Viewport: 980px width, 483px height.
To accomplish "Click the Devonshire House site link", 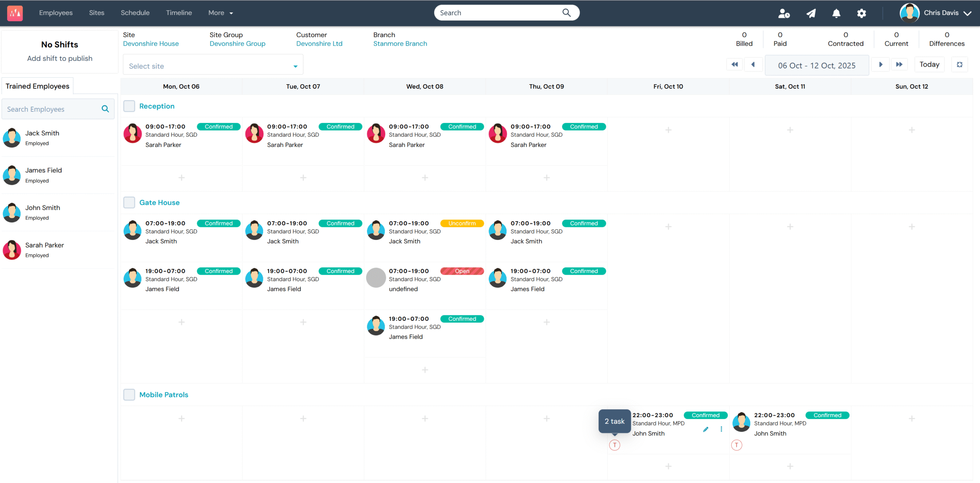I will 151,43.
